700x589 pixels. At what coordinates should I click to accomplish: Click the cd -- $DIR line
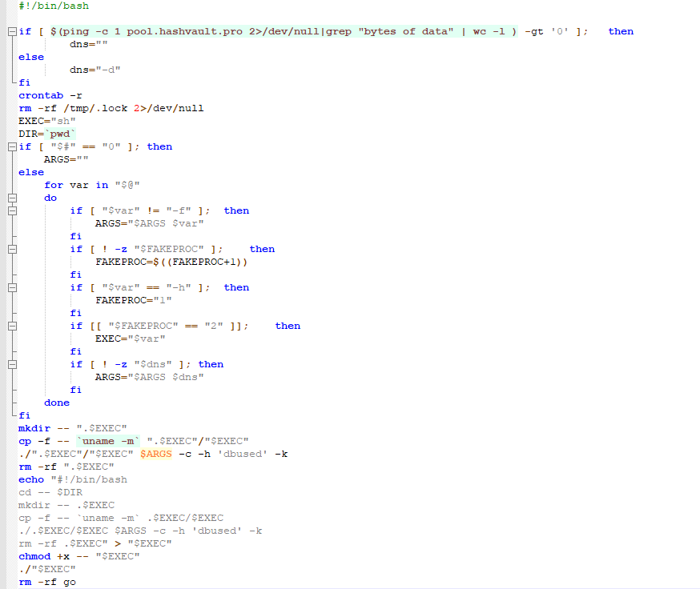pos(50,493)
